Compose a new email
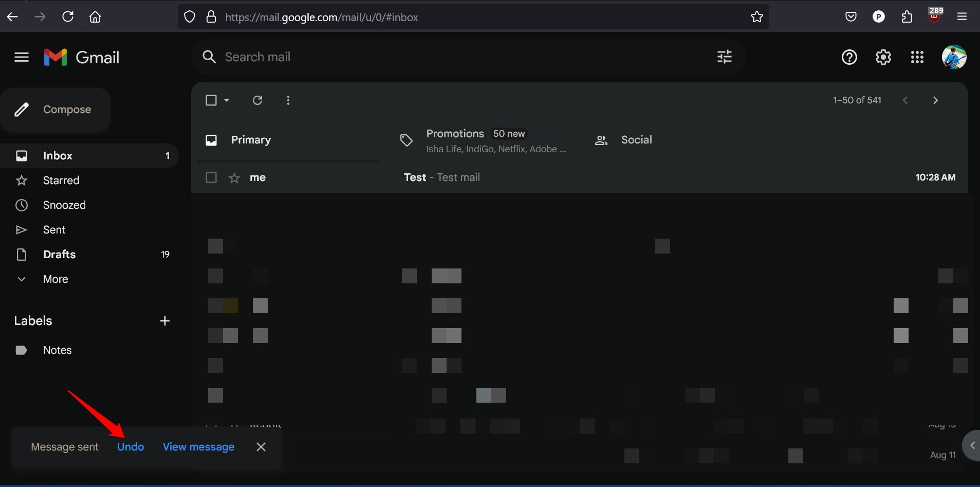The image size is (980, 487). click(56, 110)
